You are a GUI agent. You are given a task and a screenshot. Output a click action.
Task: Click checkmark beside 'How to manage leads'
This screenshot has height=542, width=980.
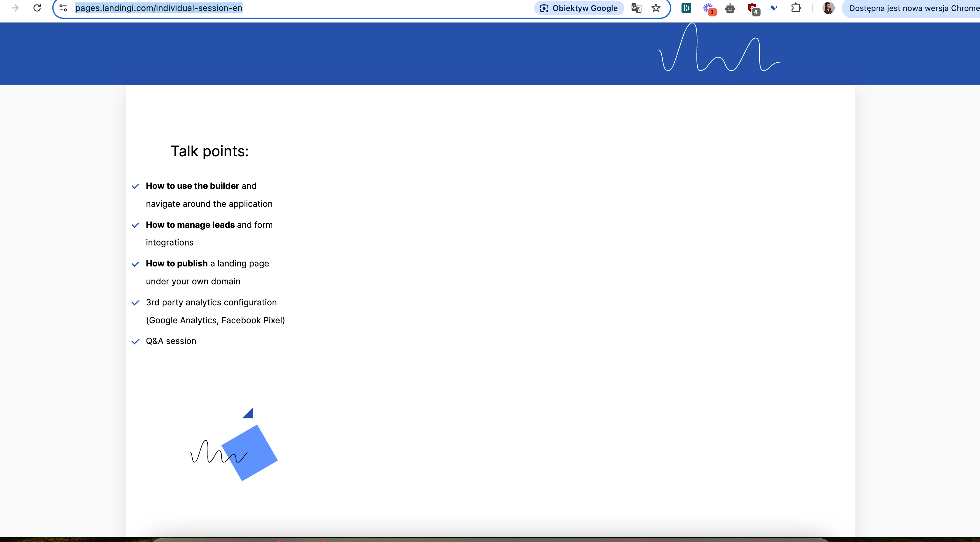click(x=135, y=225)
